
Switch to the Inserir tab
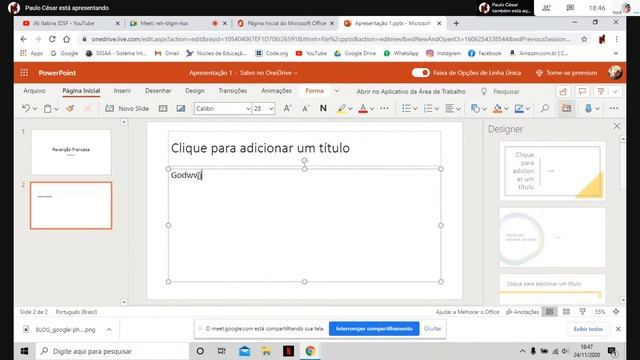(122, 91)
